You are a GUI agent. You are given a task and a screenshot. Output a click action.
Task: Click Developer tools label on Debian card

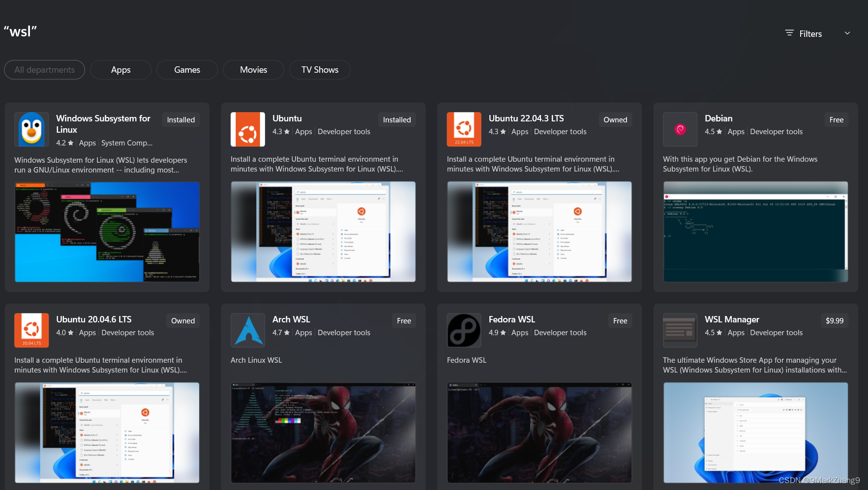[x=776, y=132]
